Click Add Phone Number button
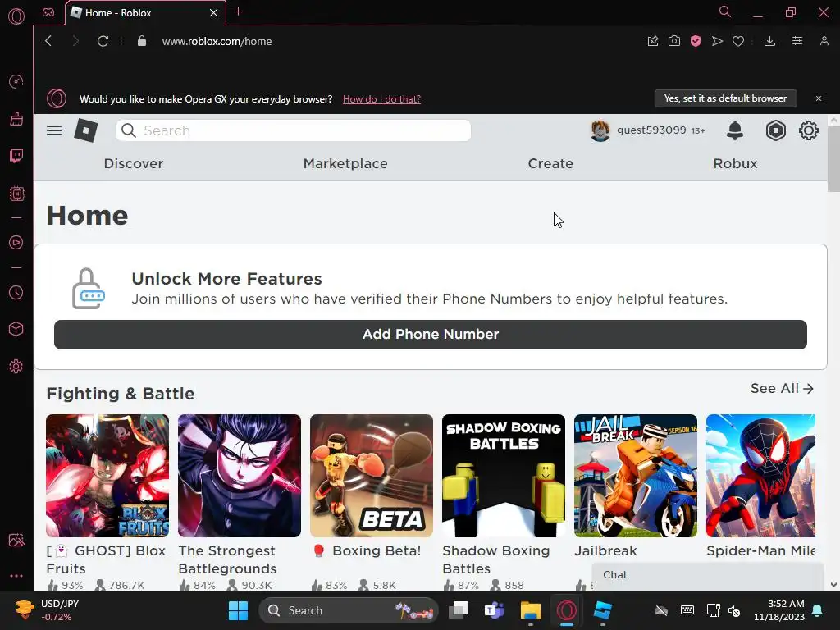Image resolution: width=840 pixels, height=630 pixels. tap(430, 335)
